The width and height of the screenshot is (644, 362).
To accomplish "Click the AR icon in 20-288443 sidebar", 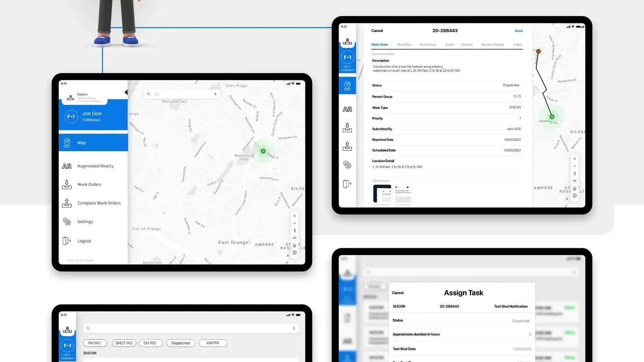I will pos(347,109).
